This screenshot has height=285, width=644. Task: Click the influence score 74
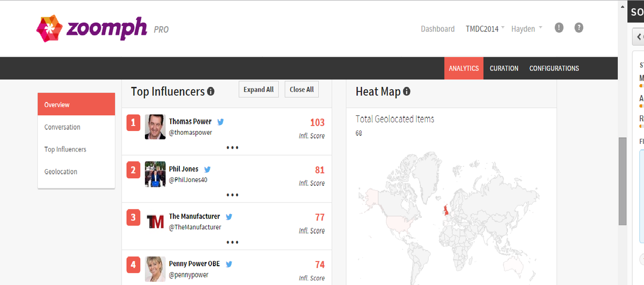[x=320, y=265]
